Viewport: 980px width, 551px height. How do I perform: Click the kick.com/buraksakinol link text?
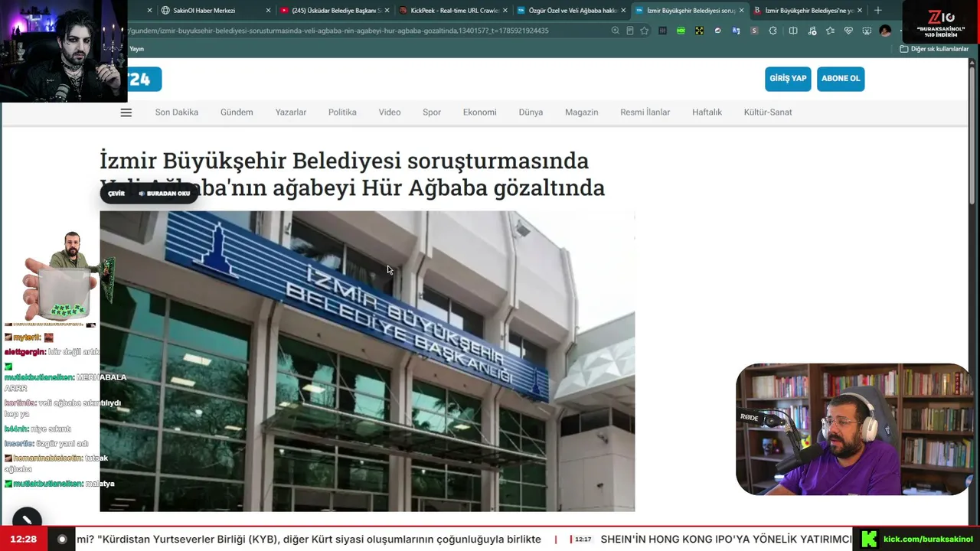[928, 540]
